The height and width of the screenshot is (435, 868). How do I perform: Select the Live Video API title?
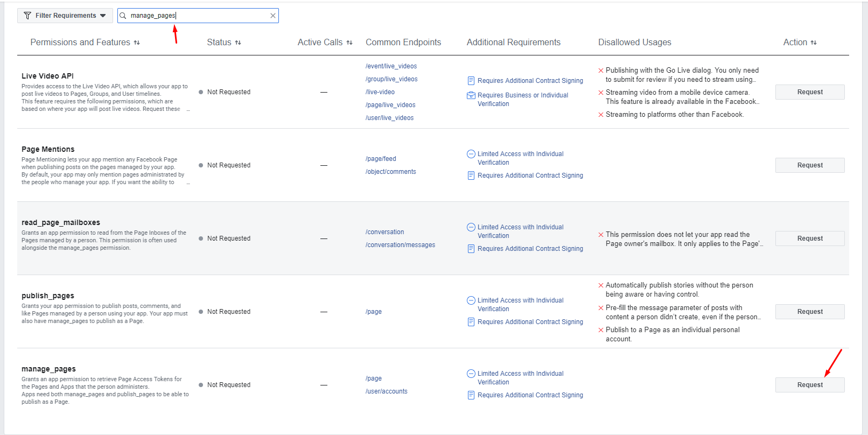47,76
